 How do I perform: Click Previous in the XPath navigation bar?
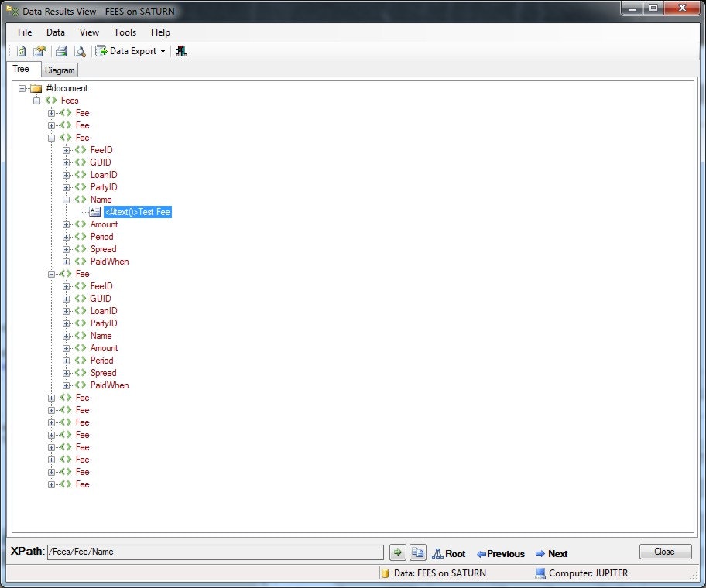[500, 553]
